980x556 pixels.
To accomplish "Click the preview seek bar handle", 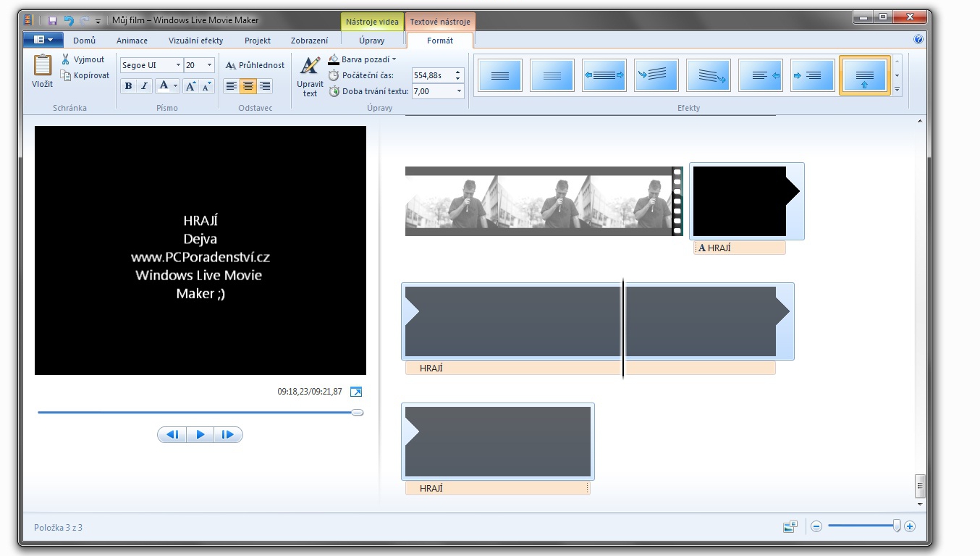I will click(357, 412).
